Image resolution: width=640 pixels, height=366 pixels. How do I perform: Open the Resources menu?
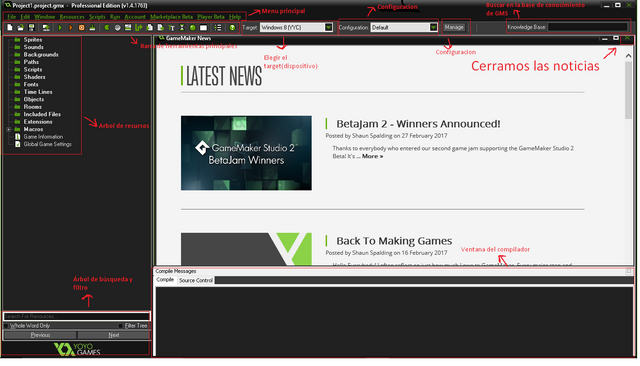(72, 17)
